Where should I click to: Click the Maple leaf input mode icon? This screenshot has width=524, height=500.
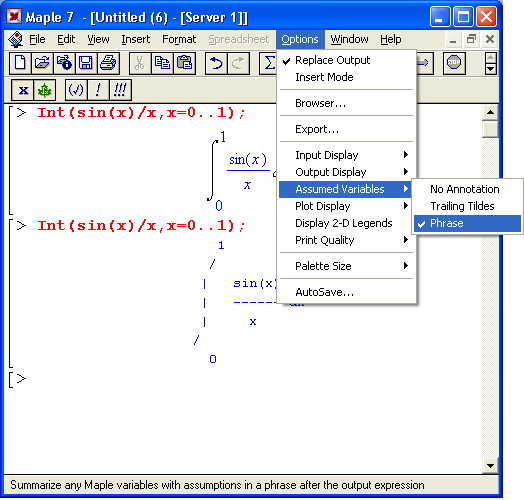coord(44,90)
